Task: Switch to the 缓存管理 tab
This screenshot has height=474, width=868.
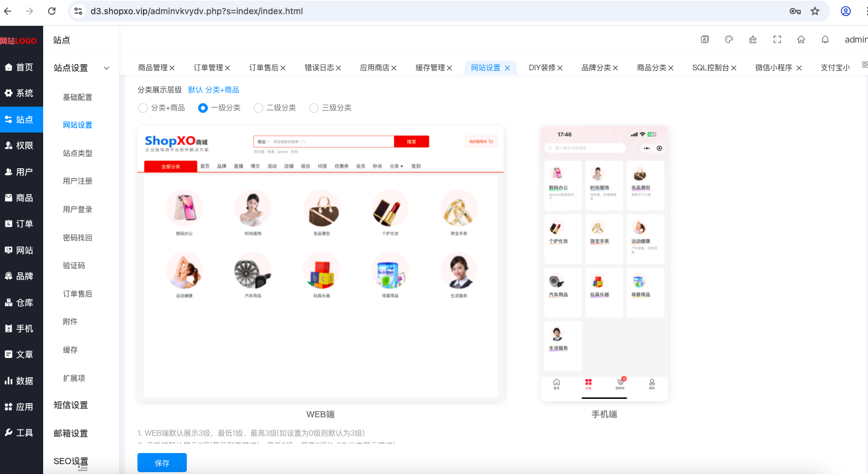Action: pyautogui.click(x=430, y=68)
